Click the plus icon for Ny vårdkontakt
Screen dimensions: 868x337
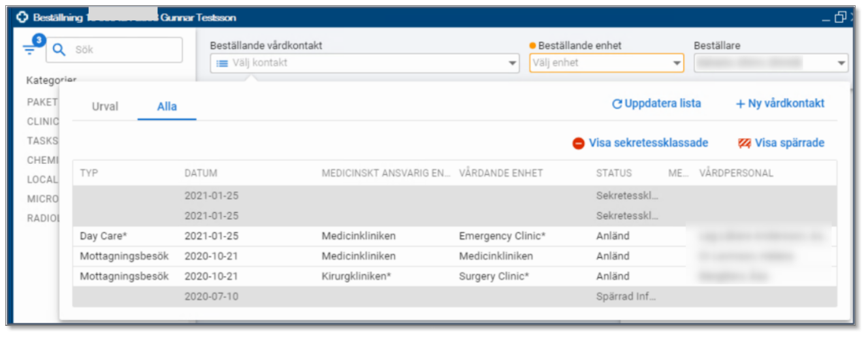click(x=740, y=104)
